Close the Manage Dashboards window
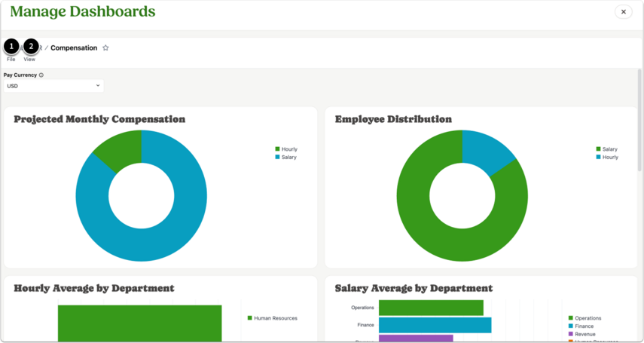 tap(623, 12)
